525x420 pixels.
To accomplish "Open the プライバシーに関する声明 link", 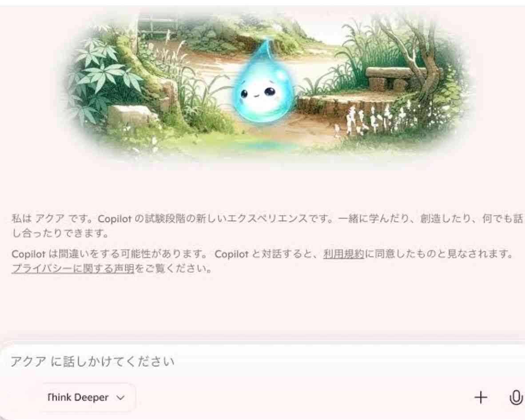I will [x=73, y=269].
